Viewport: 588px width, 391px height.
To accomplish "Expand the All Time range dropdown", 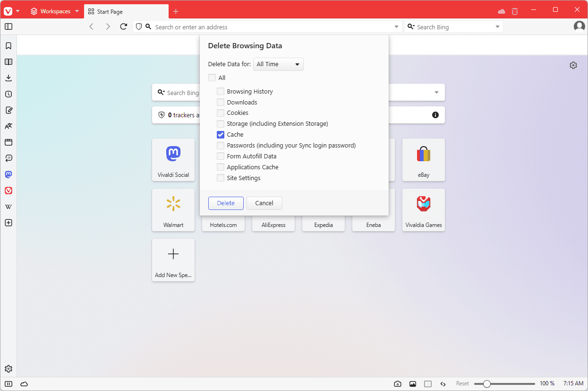I will 278,64.
